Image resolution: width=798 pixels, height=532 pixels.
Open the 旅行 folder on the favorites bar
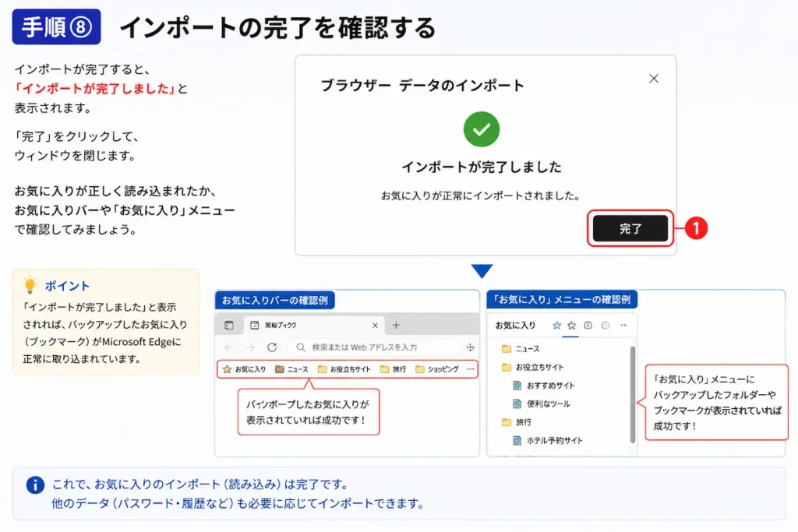[393, 369]
